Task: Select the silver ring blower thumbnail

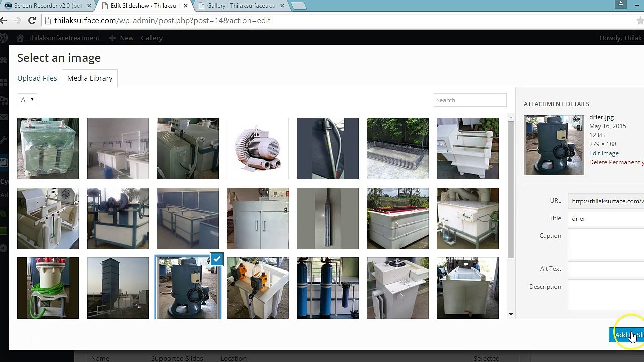Action: (258, 148)
